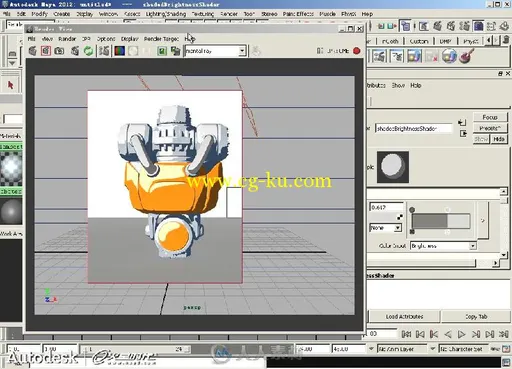This screenshot has width=512, height=369.
Task: Click the Hide button in Attribute Editor
Action: pos(499,139)
